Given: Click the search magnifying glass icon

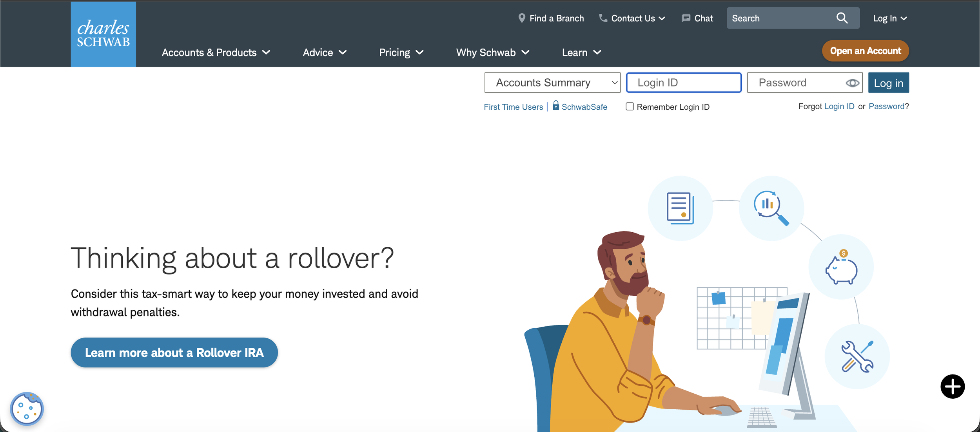Looking at the screenshot, I should (842, 18).
